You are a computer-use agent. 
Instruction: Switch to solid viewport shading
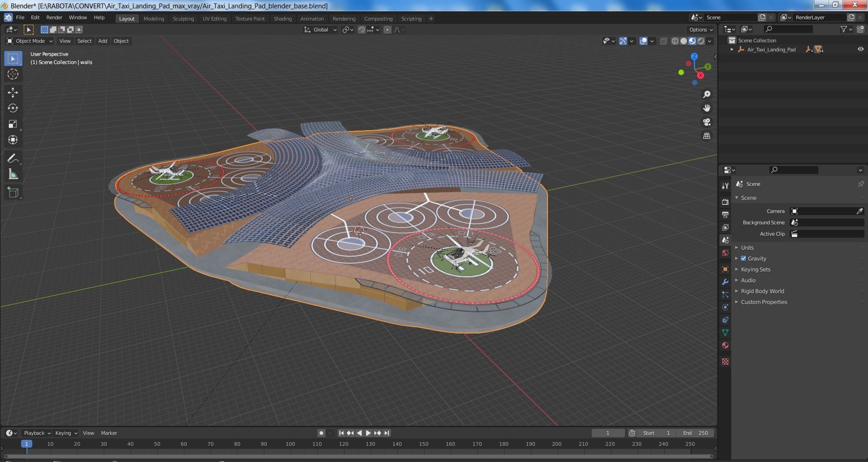pyautogui.click(x=684, y=41)
